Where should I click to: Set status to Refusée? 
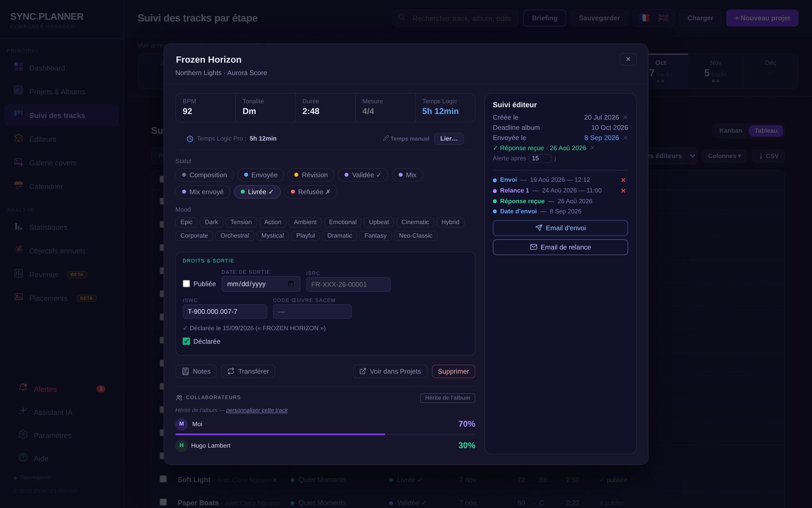click(x=311, y=192)
